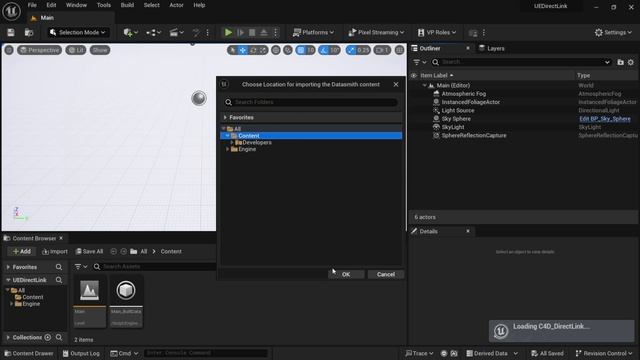The image size is (640, 360).
Task: Activate the Scale tool in viewport
Action: click(x=263, y=50)
